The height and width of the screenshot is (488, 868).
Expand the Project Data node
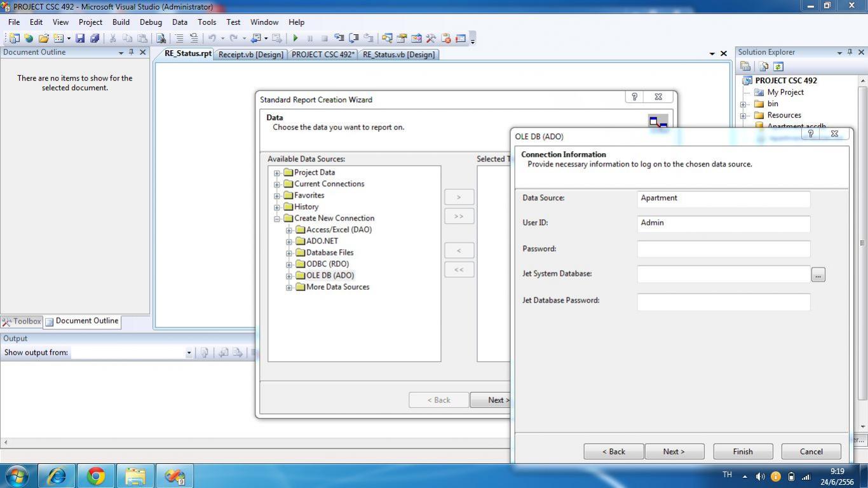pyautogui.click(x=277, y=173)
